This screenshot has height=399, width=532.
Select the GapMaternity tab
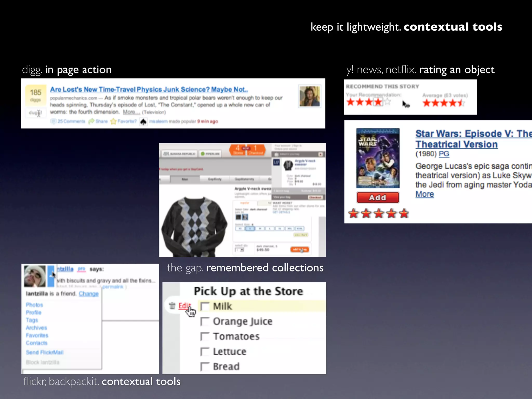(x=244, y=179)
